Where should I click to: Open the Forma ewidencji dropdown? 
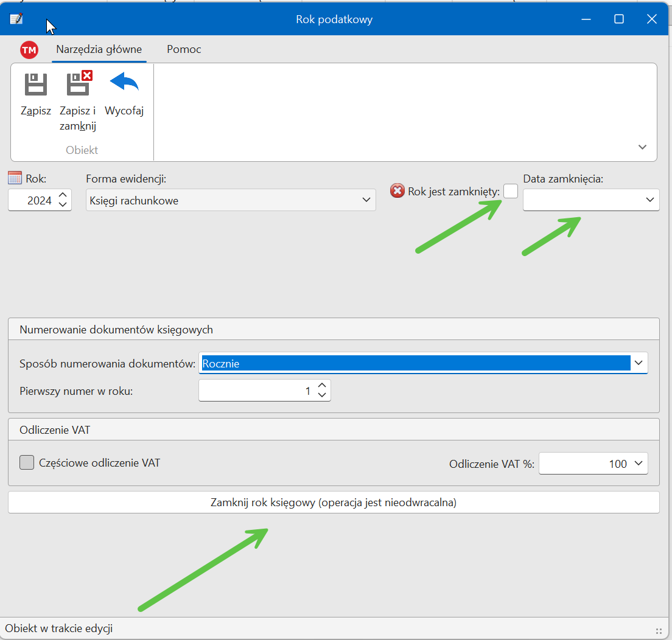[366, 200]
